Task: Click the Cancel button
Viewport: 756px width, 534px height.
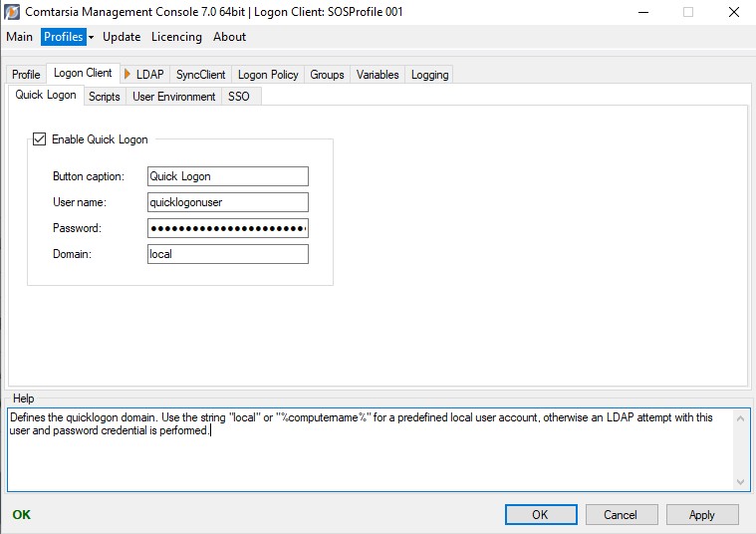Action: (x=622, y=515)
